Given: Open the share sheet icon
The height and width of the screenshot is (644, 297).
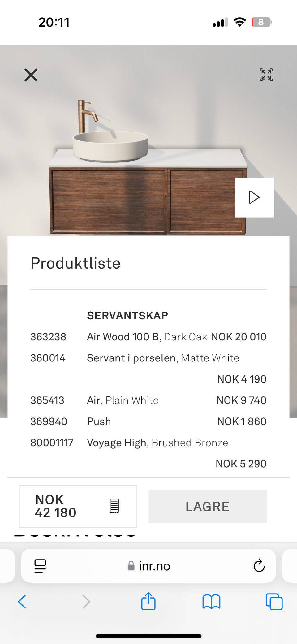Looking at the screenshot, I should coord(148,601).
